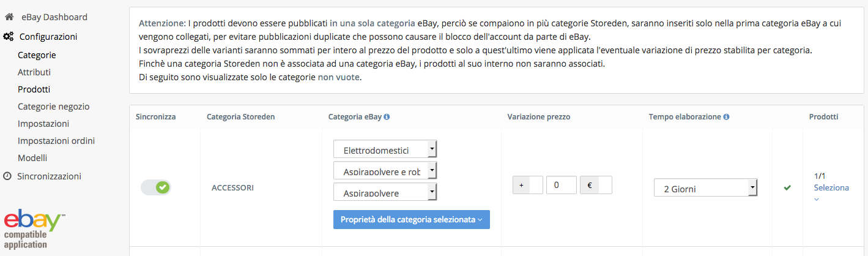Click the price variation value input field
This screenshot has width=868, height=256.
pyautogui.click(x=561, y=185)
